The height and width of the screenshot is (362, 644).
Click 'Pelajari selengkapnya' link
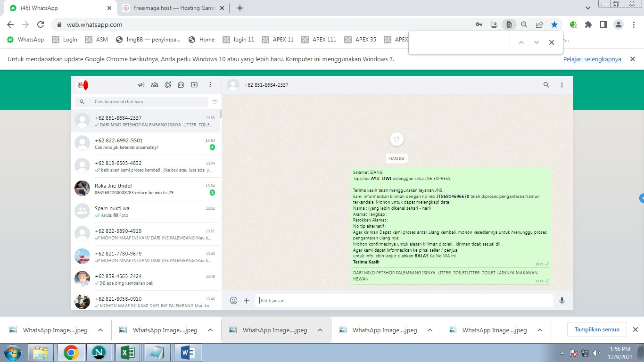click(x=592, y=59)
